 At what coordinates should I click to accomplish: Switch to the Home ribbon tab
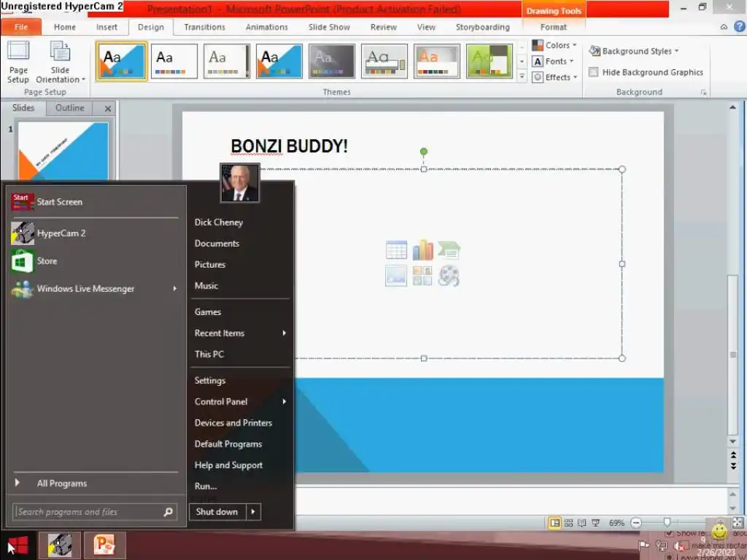[65, 27]
